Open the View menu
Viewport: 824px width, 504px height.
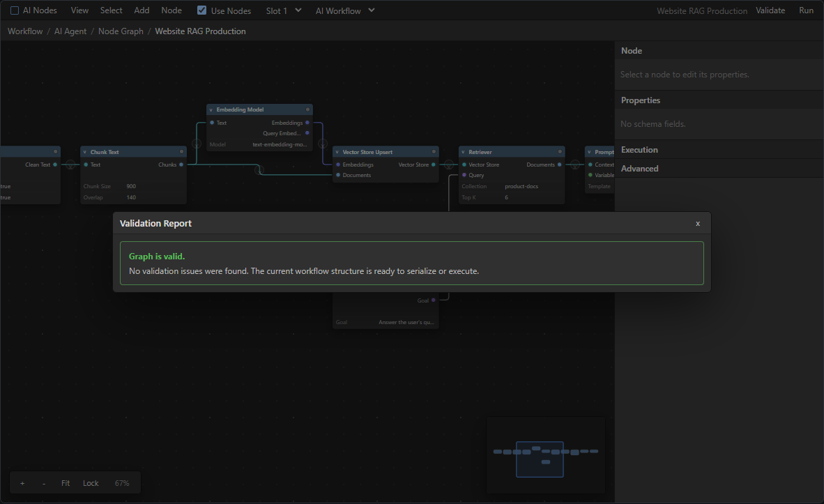tap(79, 10)
